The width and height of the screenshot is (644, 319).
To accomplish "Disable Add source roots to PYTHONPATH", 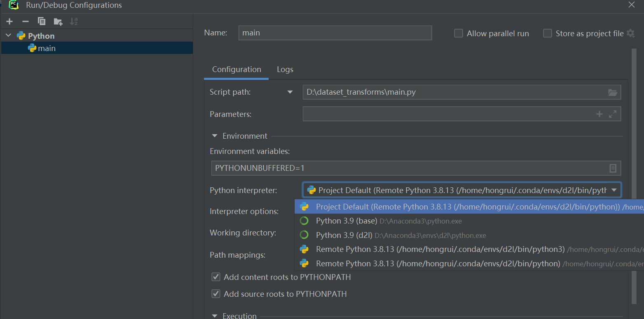I will [x=216, y=294].
